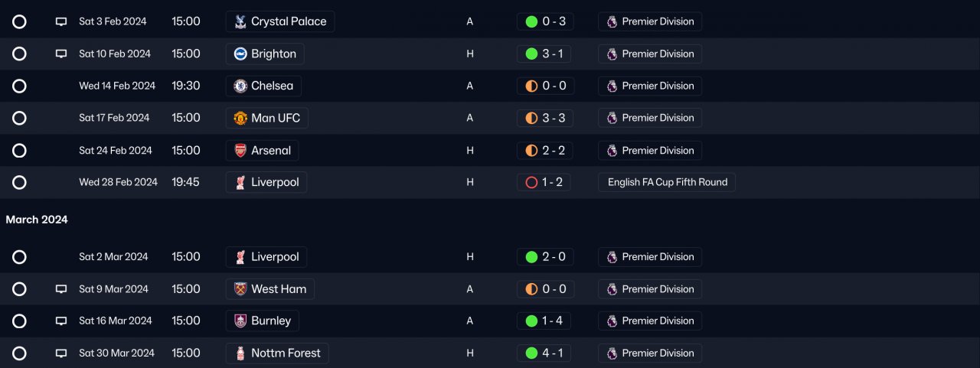
Task: Open the English FA Cup Fifth Round competition
Action: click(667, 183)
